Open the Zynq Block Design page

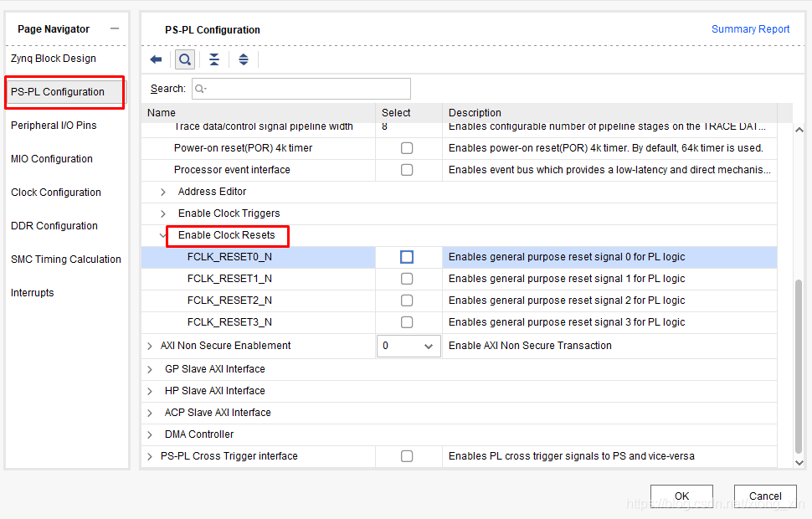click(54, 59)
